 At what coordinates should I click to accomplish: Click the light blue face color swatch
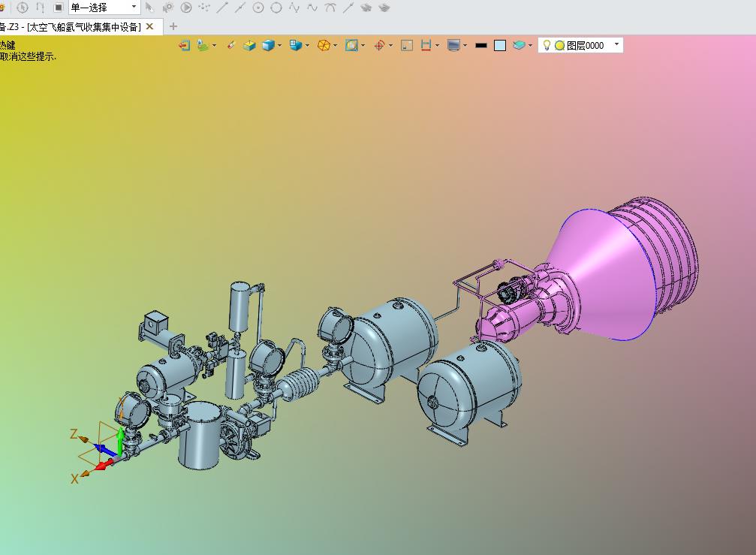500,45
